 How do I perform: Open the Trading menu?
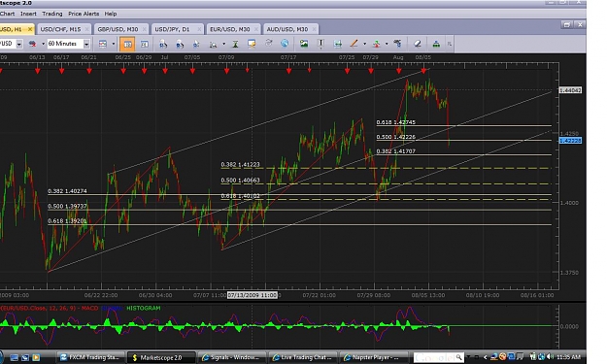tap(52, 14)
